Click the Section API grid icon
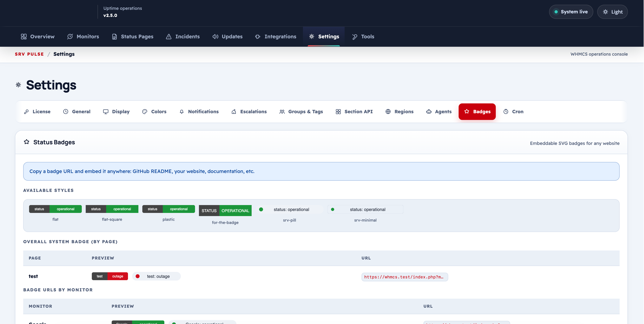 pyautogui.click(x=338, y=111)
